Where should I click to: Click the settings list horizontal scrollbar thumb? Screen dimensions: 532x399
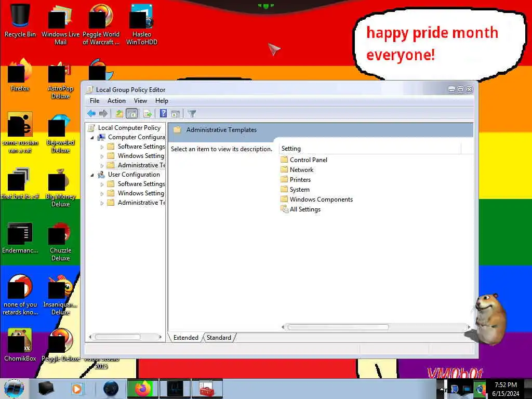[x=338, y=327]
